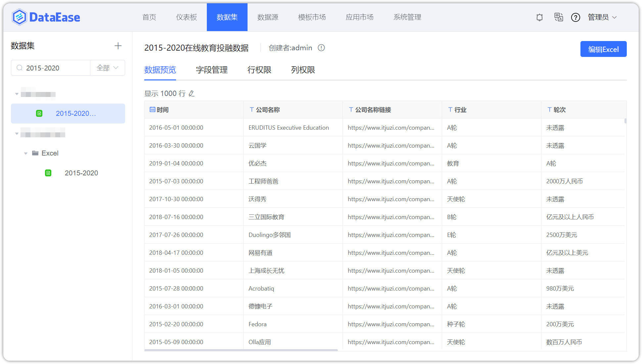
Task: Click the pencil icon next to 显示 1000 行
Action: (x=192, y=93)
